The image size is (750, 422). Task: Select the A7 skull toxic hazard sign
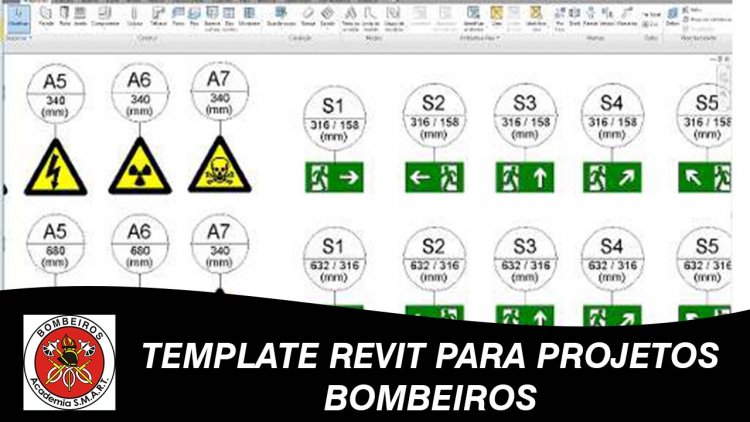220,165
